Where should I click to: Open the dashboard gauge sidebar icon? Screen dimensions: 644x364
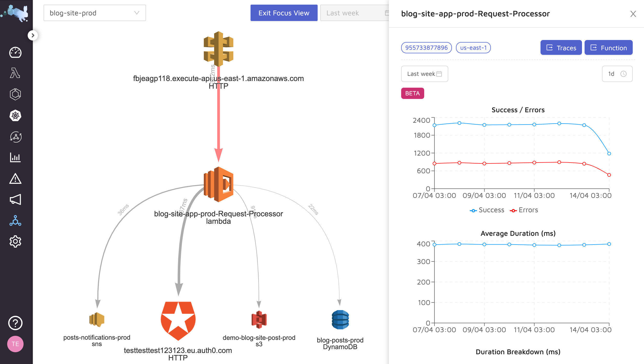[15, 53]
